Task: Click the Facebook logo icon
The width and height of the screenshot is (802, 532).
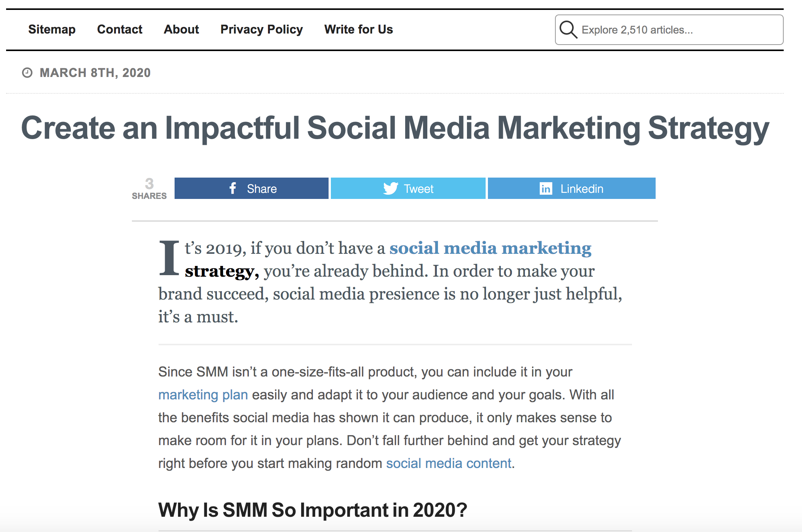Action: click(x=233, y=188)
